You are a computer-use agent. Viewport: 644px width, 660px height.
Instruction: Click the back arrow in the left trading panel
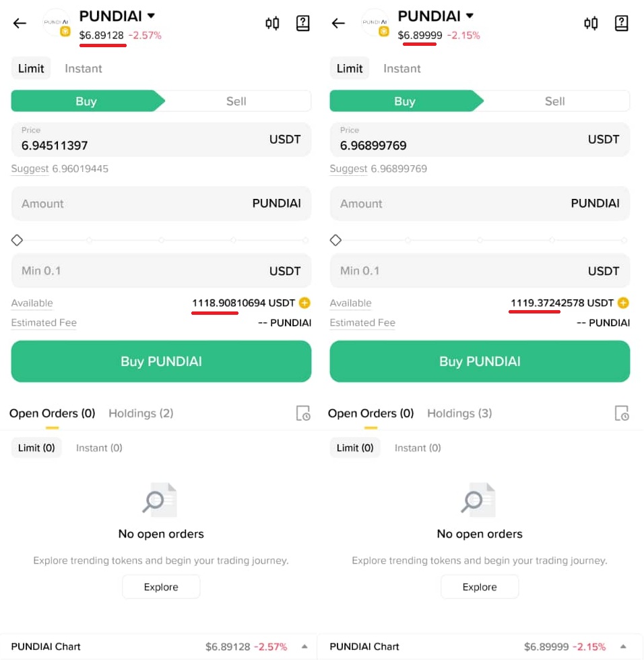pos(20,23)
